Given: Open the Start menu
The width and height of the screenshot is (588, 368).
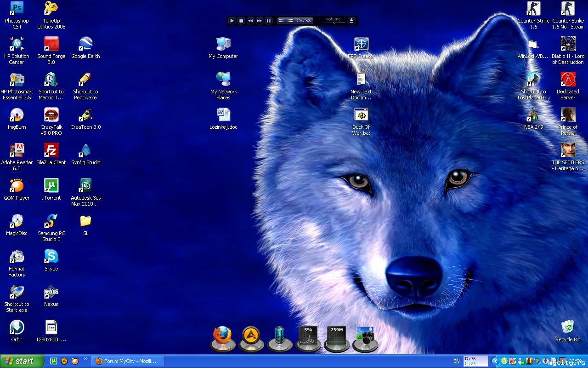Looking at the screenshot, I should (x=22, y=361).
